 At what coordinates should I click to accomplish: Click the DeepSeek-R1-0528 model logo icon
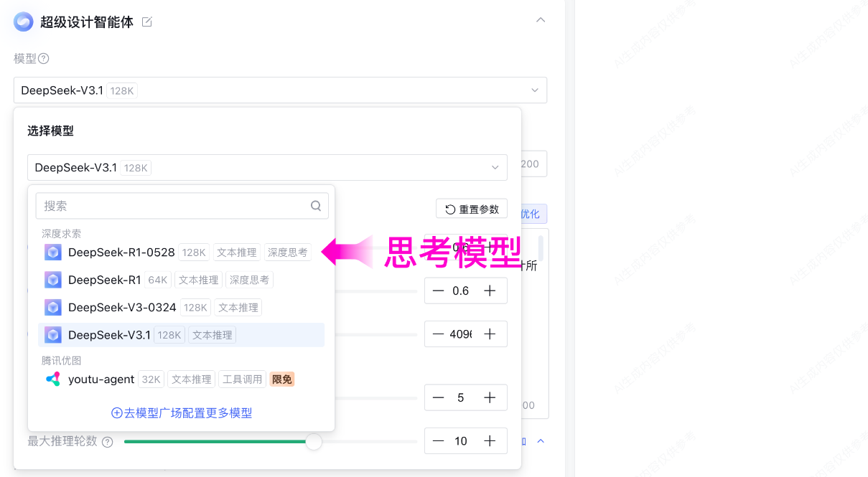tap(52, 252)
